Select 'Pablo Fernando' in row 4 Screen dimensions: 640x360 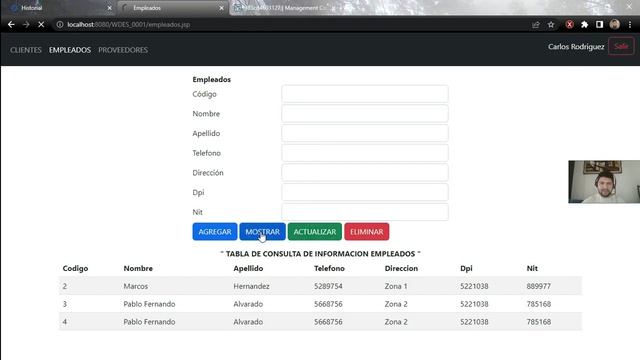(x=149, y=322)
